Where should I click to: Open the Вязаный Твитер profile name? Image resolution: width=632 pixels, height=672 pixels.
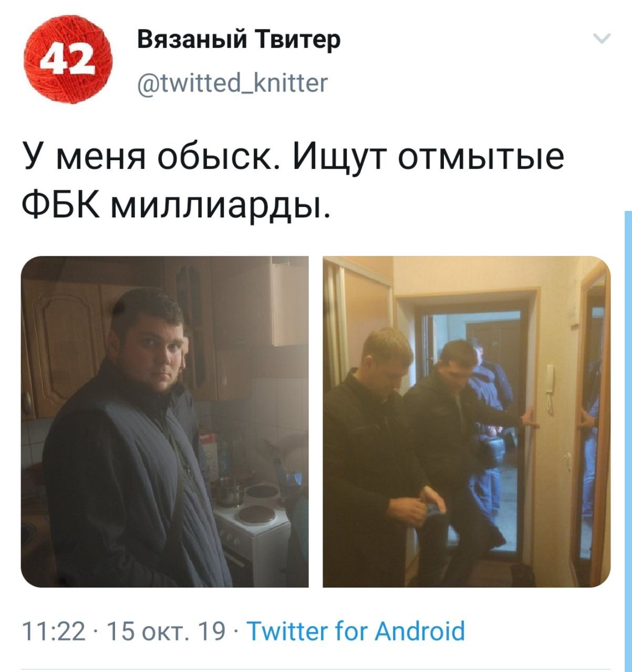coord(239,40)
